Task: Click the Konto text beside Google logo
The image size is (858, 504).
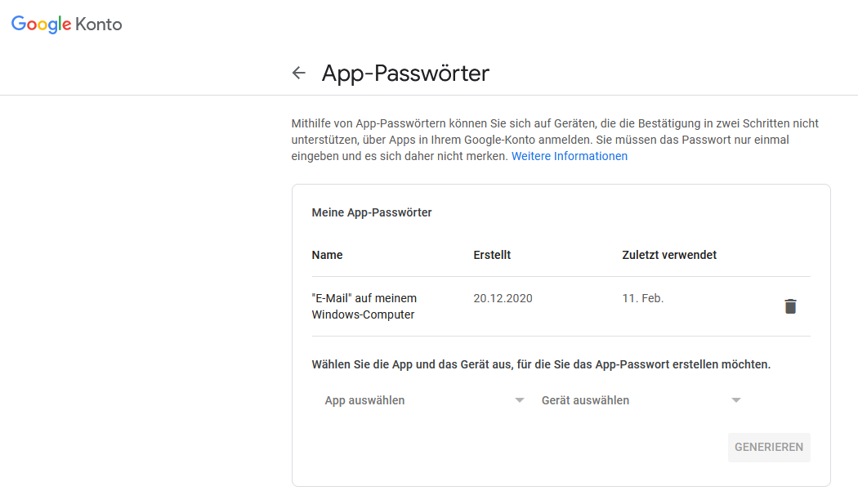Action: pos(98,25)
